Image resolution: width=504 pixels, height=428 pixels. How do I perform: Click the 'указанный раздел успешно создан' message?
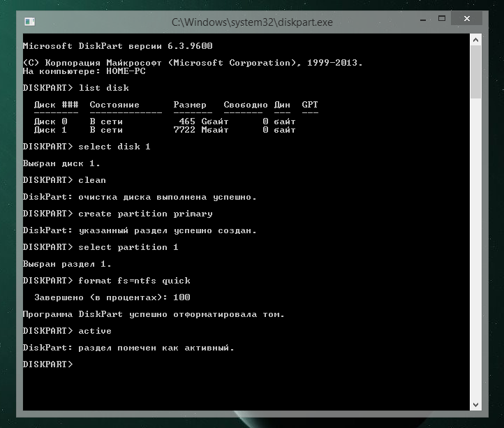pos(168,230)
